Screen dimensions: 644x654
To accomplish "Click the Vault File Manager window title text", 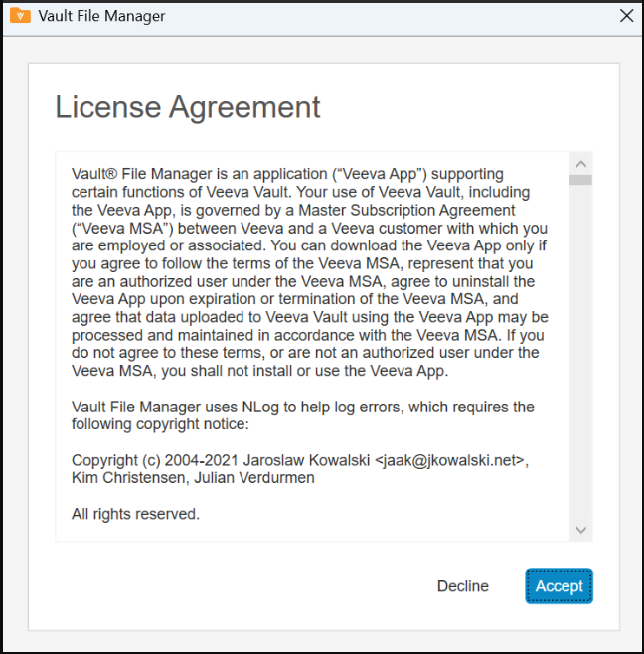I will tap(101, 16).
